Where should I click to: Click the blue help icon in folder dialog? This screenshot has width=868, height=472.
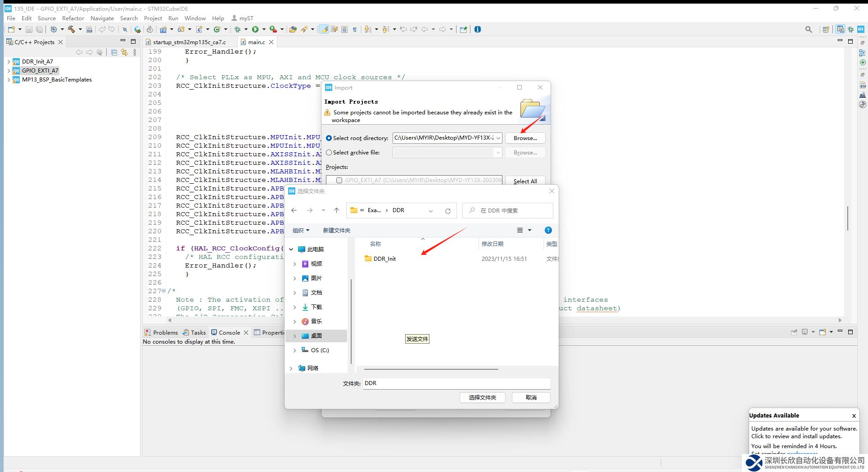pos(548,230)
